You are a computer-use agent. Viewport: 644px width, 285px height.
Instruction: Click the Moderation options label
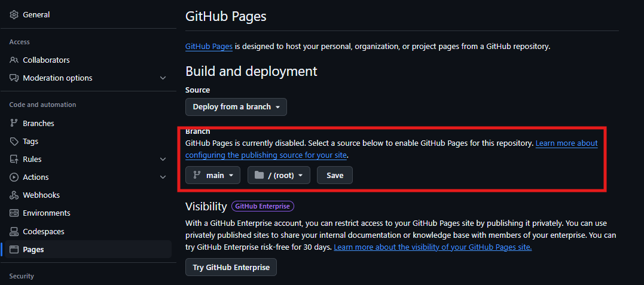tap(57, 78)
